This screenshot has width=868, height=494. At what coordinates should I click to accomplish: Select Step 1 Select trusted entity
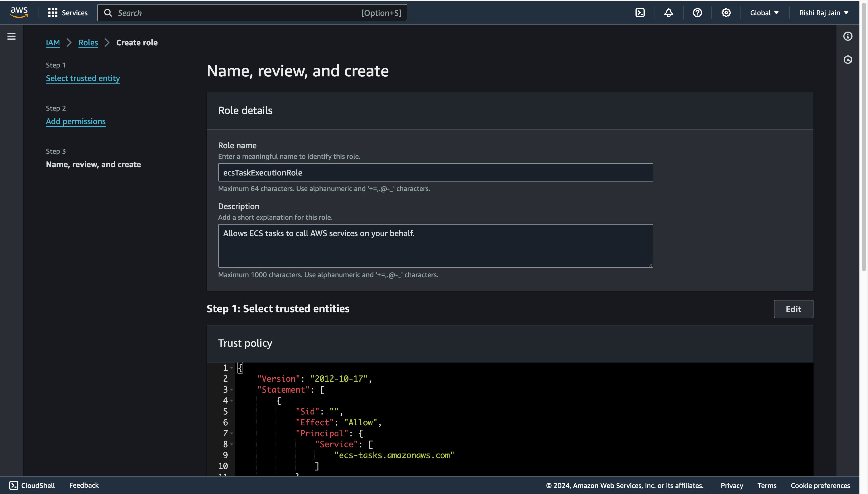tap(83, 78)
